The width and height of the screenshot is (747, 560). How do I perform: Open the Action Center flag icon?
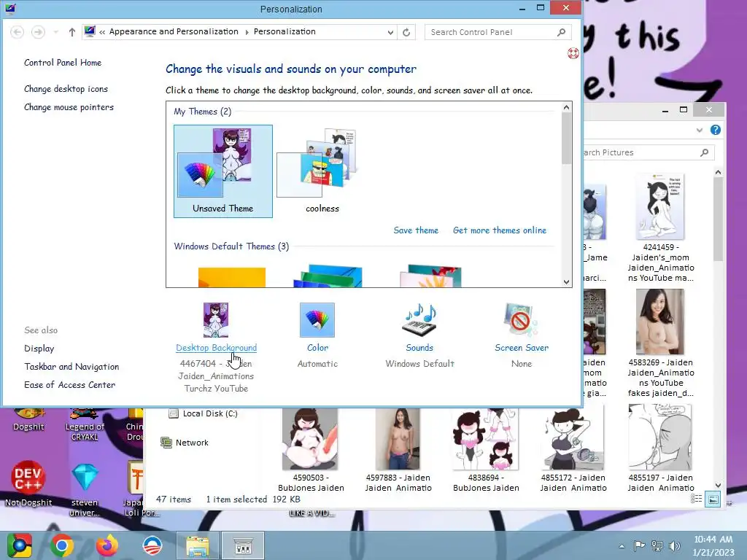[x=639, y=545]
